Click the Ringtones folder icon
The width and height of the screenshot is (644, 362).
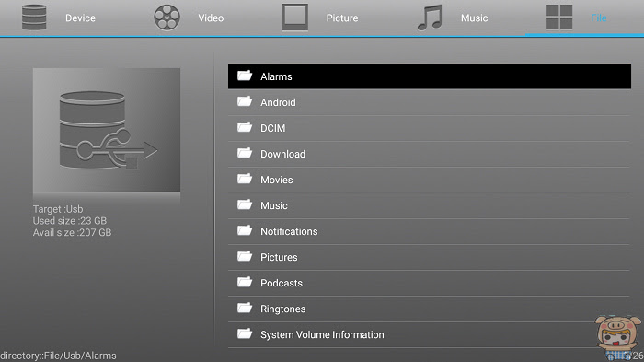(x=245, y=308)
